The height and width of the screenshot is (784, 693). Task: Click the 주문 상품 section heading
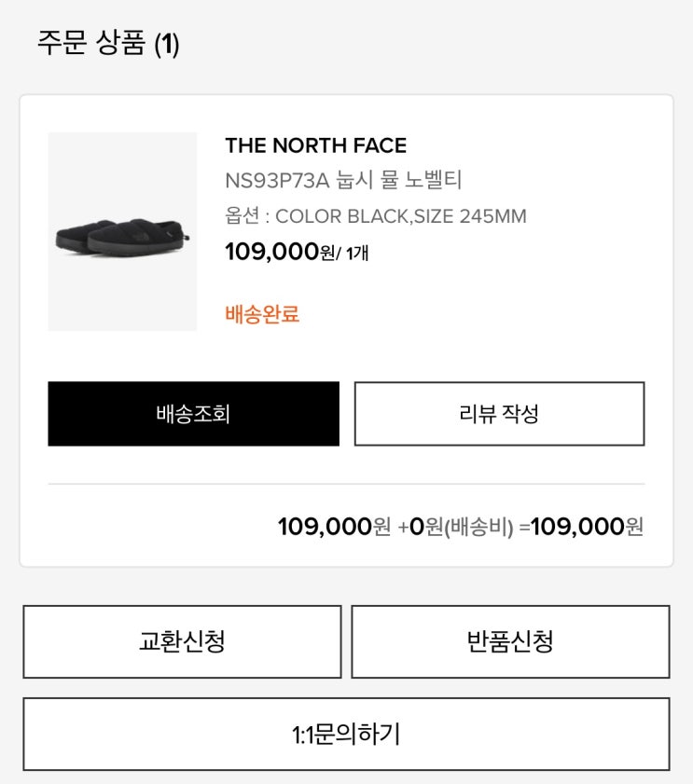tap(90, 44)
